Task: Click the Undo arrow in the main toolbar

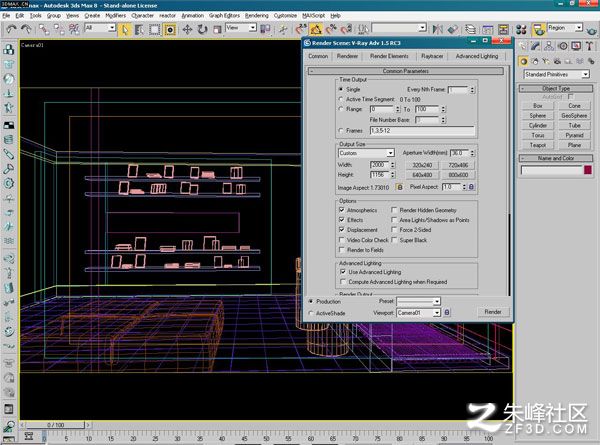Action: point(11,29)
